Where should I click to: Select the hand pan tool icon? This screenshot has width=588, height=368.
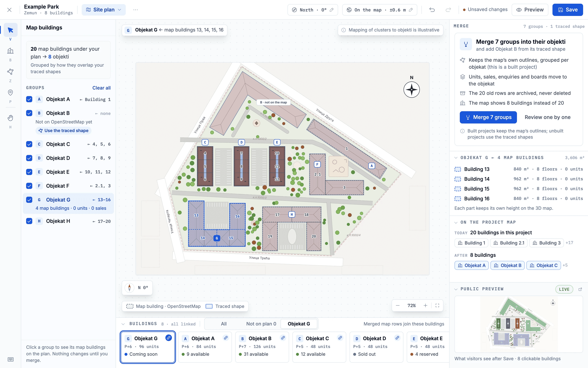(x=10, y=118)
